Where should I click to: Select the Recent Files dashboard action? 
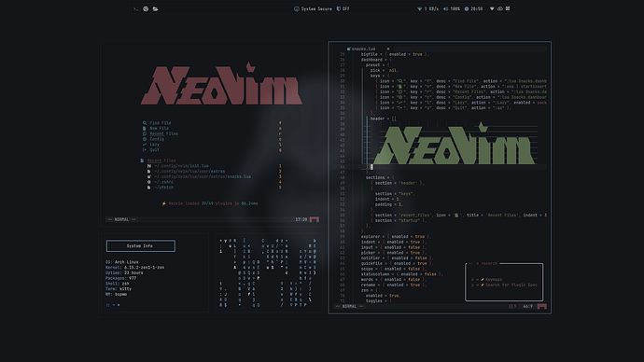click(x=163, y=133)
